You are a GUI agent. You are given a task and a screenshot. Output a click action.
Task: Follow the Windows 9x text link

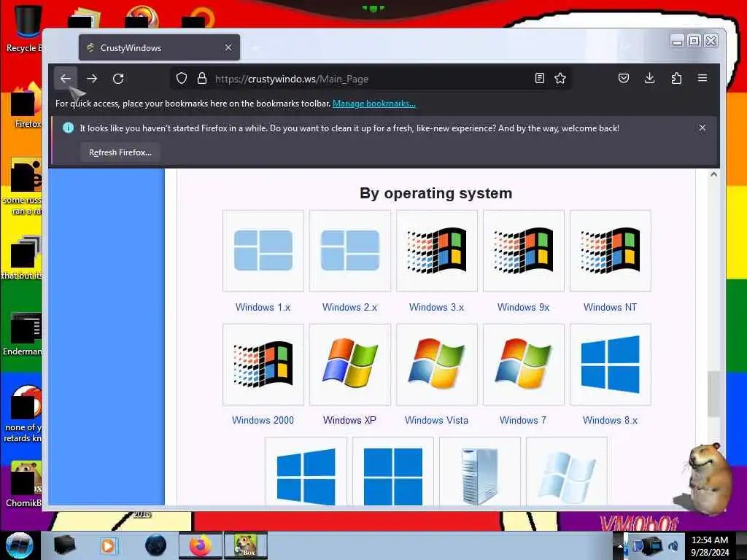tap(524, 307)
